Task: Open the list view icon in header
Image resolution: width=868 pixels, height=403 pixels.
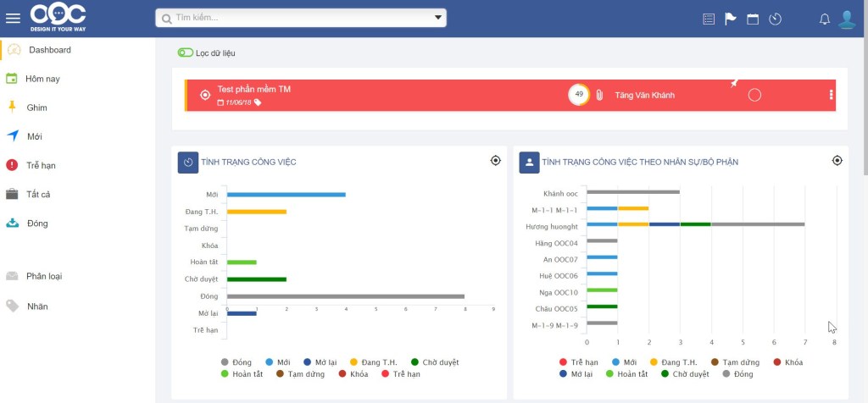Action: [709, 19]
